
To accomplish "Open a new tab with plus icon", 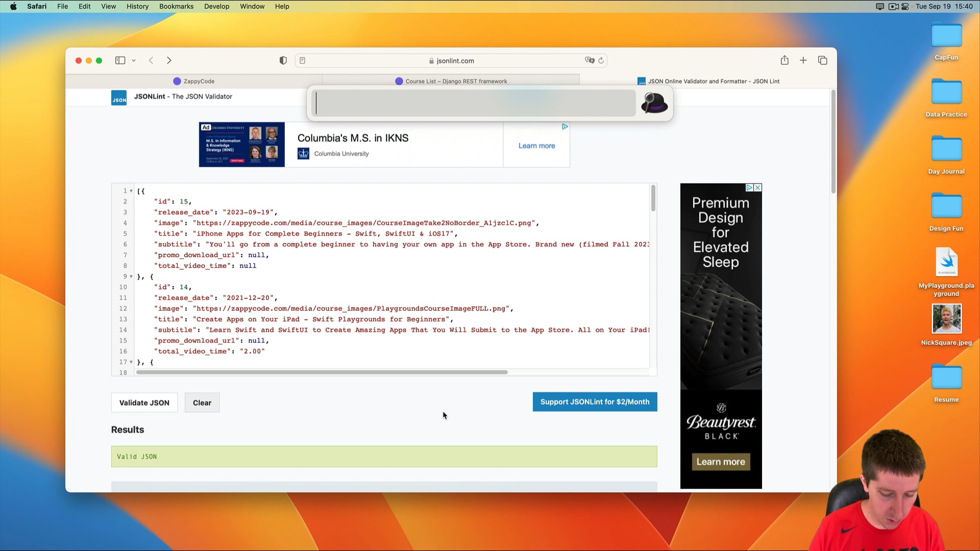I will pyautogui.click(x=803, y=60).
